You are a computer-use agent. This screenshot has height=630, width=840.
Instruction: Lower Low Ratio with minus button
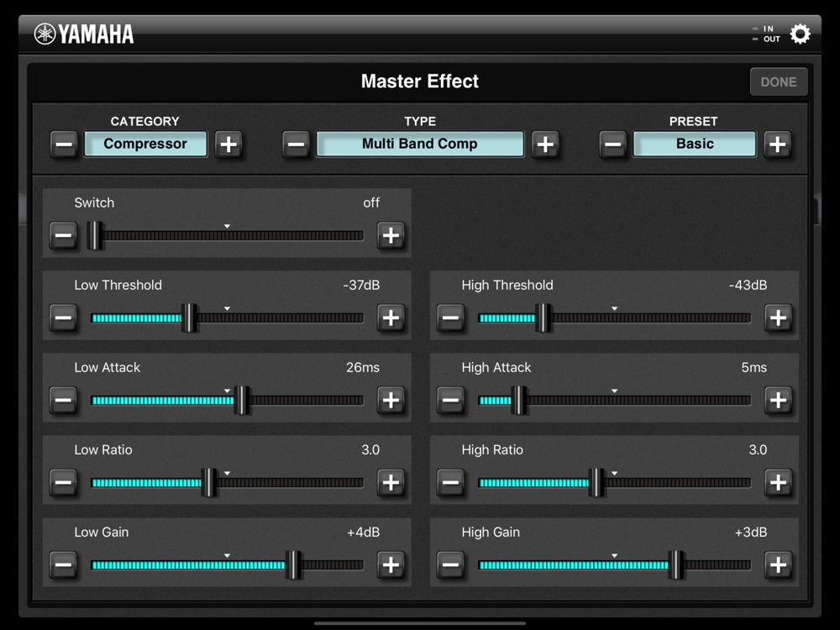tap(63, 482)
